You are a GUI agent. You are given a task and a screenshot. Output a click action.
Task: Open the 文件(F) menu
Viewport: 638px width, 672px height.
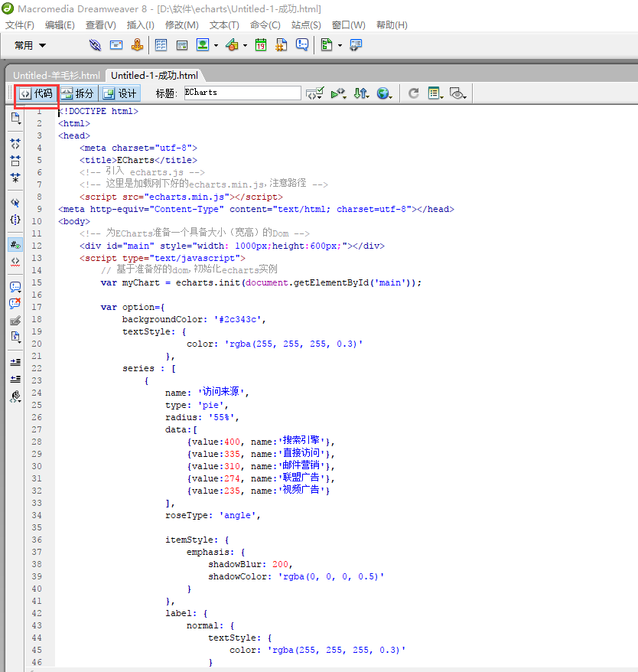(x=20, y=25)
